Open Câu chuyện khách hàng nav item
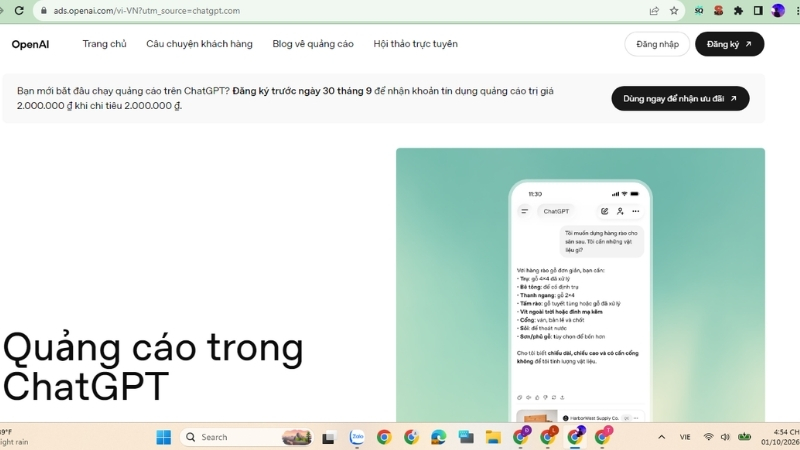800x450 pixels. [x=199, y=44]
